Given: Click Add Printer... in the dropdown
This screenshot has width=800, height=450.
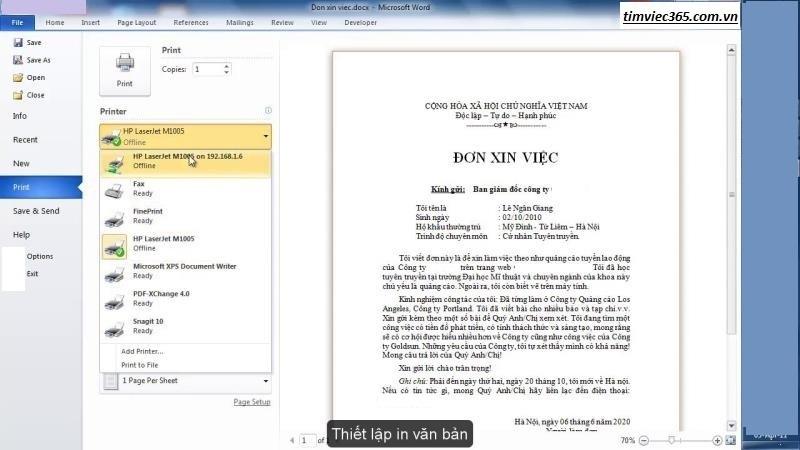Looking at the screenshot, I should click(x=142, y=351).
